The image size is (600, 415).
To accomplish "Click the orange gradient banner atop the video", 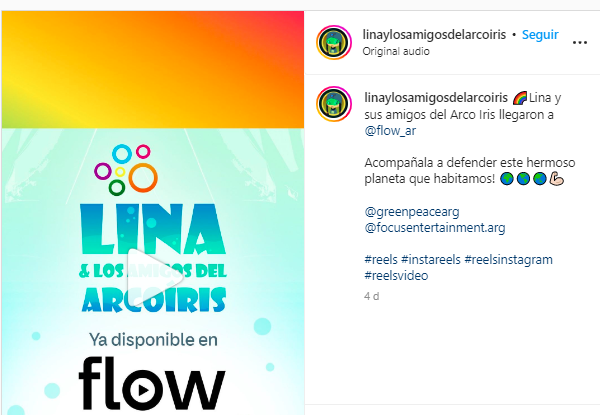I will point(153,69).
